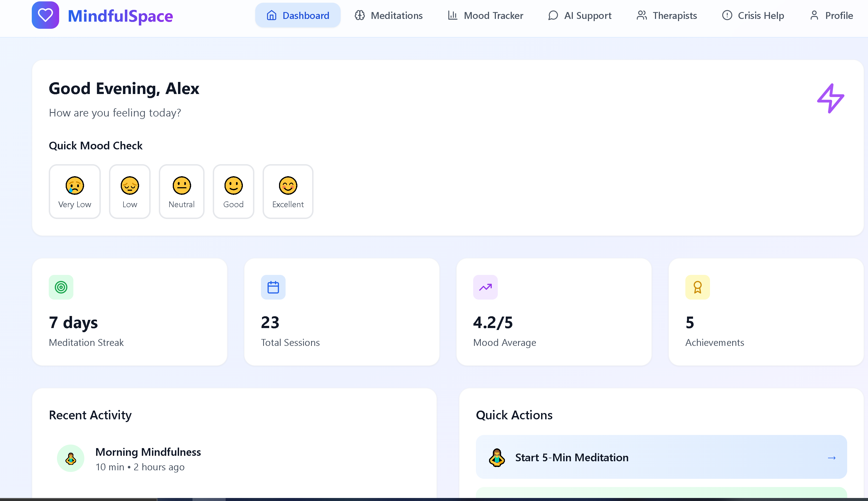Open the Morning Mindfulness activity entry

[x=148, y=459]
